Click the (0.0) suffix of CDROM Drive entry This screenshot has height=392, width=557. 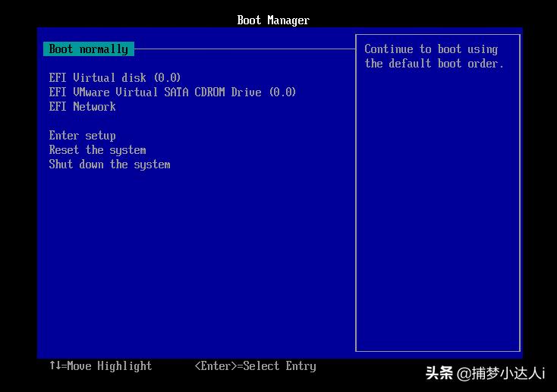[282, 93]
